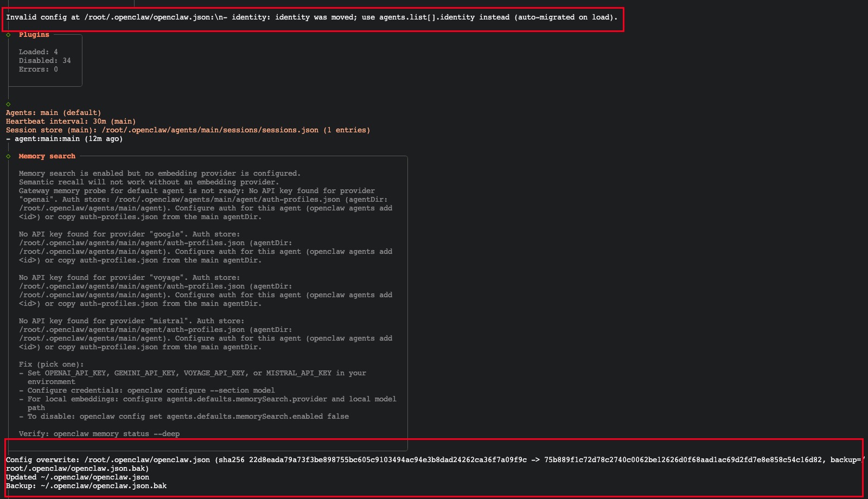Click the diamond marker above the Agents line
Viewport: 868px width, 499px height.
pos(8,104)
